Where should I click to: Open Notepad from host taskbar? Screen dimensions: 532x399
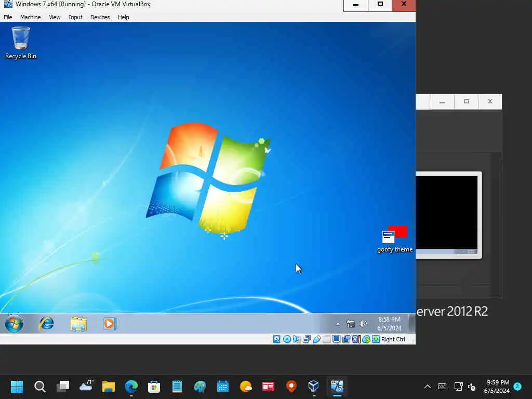click(177, 387)
